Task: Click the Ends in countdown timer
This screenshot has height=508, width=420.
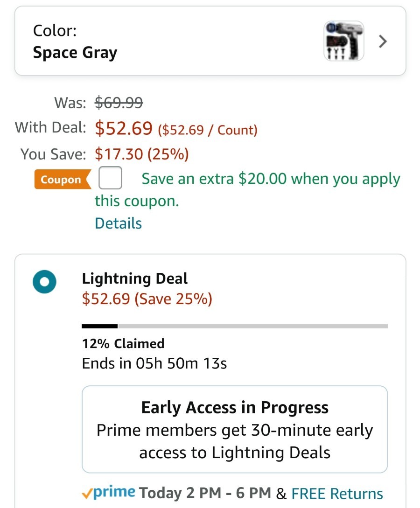Action: coord(154,363)
